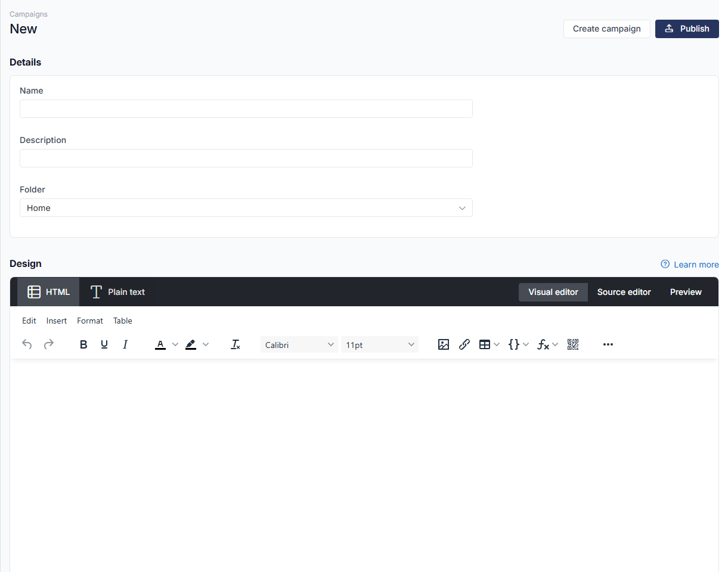Open the Edit menu
The image size is (728, 572).
point(29,321)
